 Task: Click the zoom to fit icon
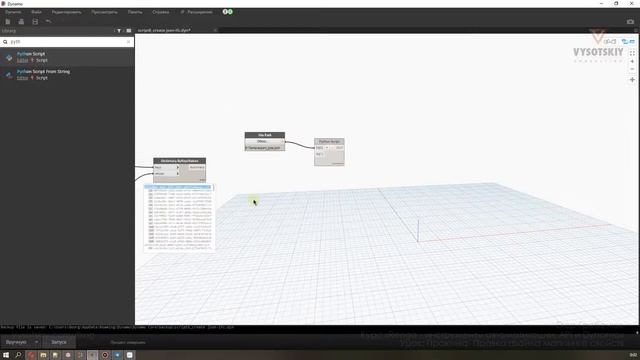click(632, 53)
